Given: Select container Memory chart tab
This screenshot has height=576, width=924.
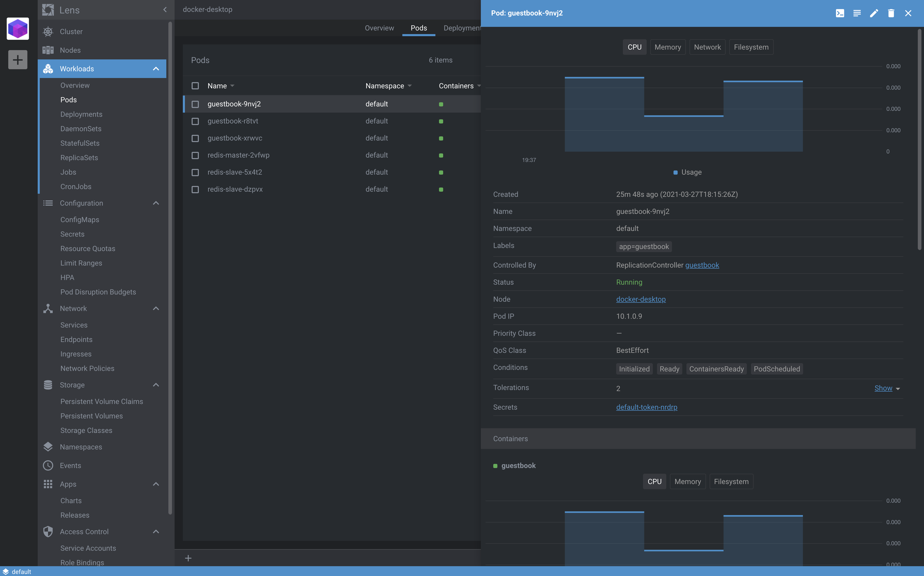Looking at the screenshot, I should click(687, 481).
